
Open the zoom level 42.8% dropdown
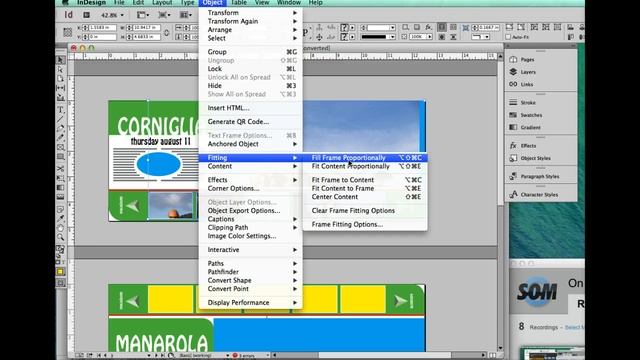pos(112,15)
